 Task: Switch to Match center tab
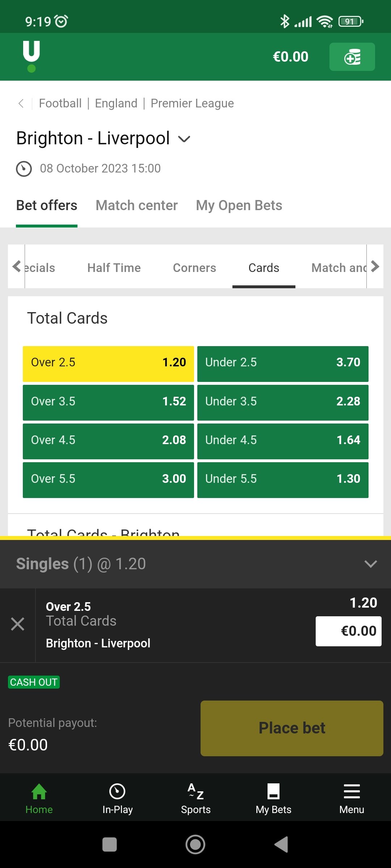tap(136, 205)
